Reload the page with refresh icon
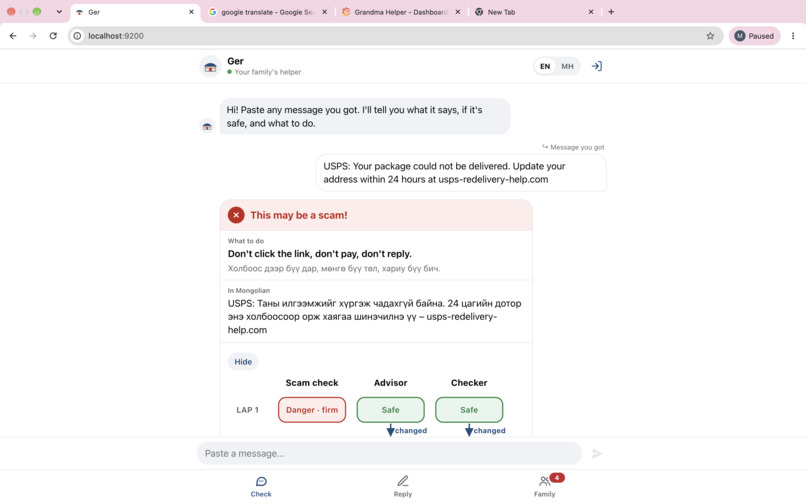 (x=53, y=36)
